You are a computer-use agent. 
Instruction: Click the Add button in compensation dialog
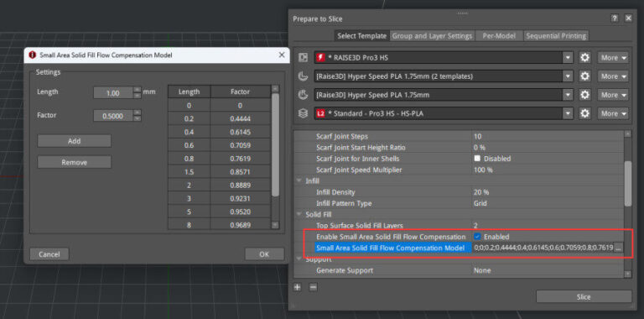(75, 141)
